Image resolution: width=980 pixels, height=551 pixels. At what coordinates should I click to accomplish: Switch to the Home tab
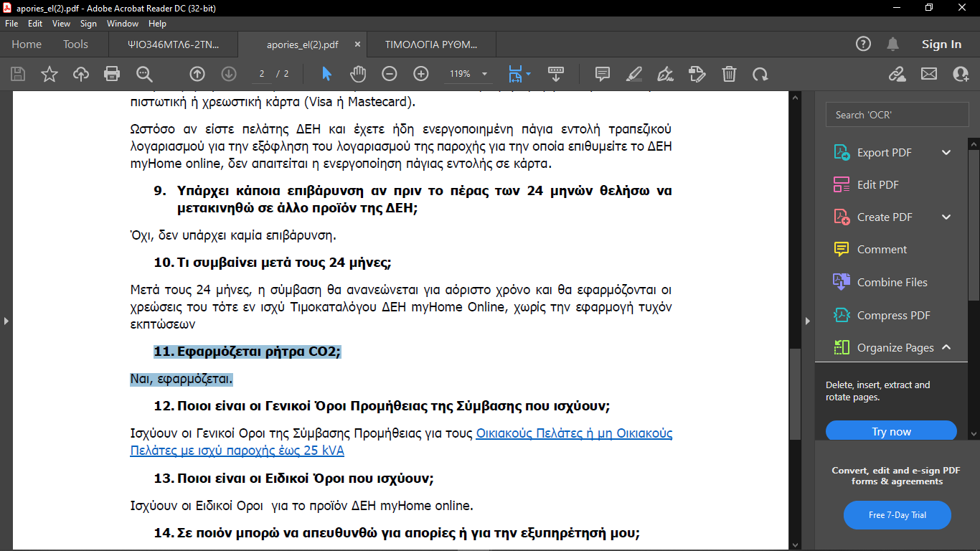click(27, 44)
